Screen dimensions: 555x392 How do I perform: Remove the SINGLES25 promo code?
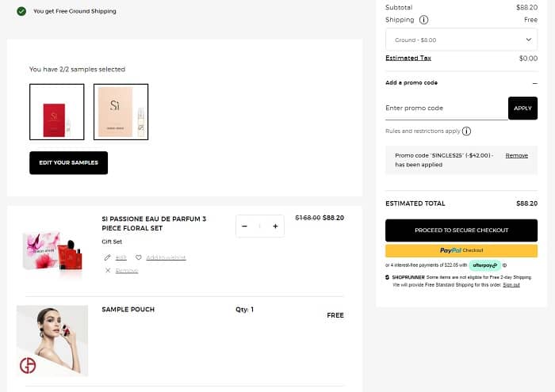point(516,155)
